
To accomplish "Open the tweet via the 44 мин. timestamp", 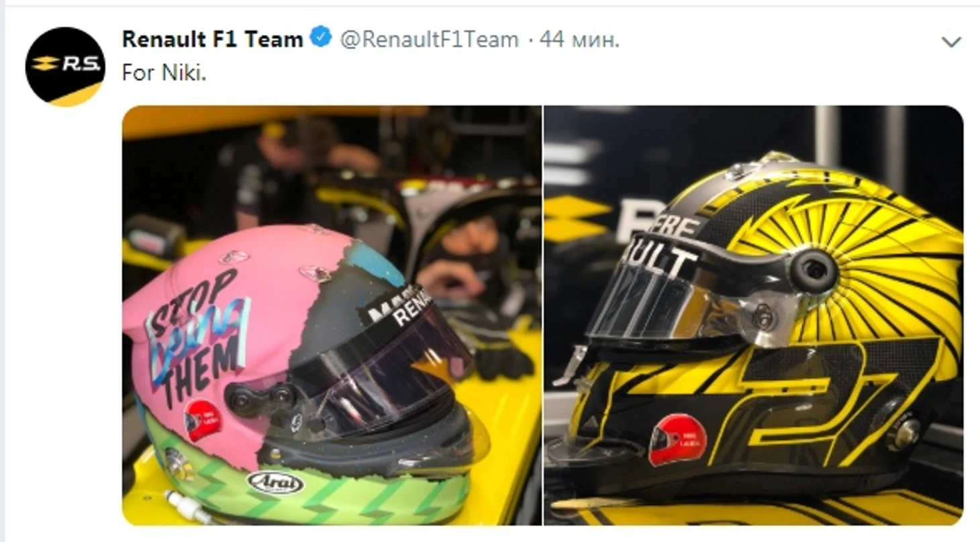I will [579, 40].
